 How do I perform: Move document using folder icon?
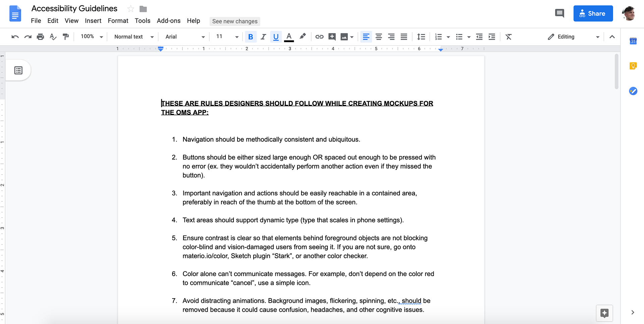143,9
